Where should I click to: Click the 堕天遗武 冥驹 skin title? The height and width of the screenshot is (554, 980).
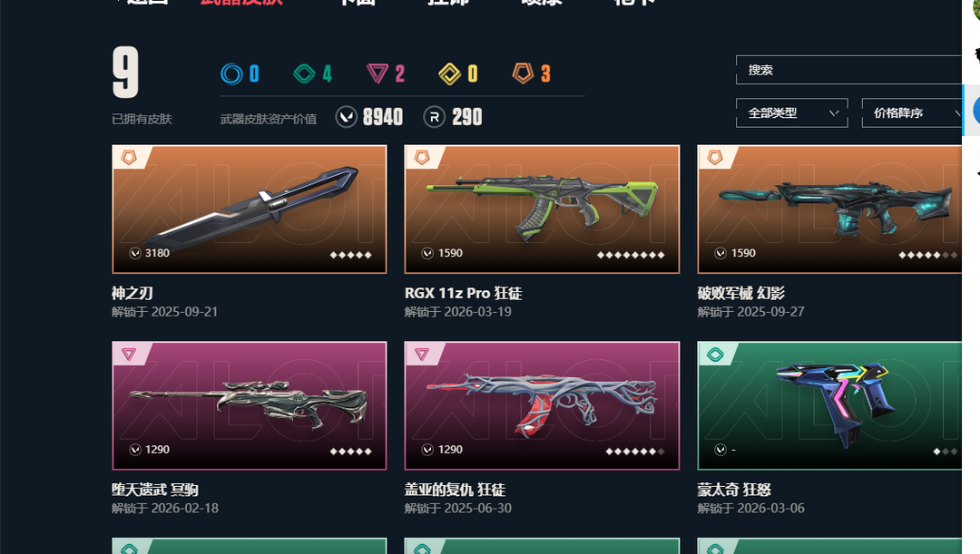coord(155,490)
